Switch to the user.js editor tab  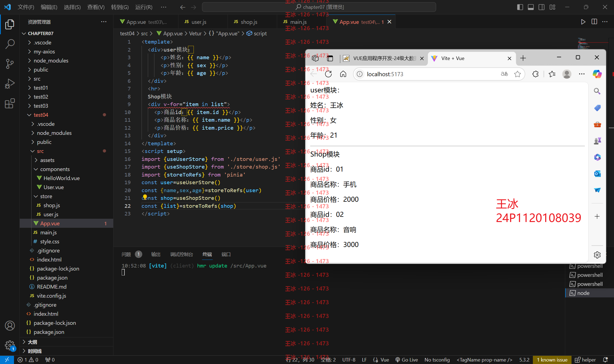(x=199, y=22)
